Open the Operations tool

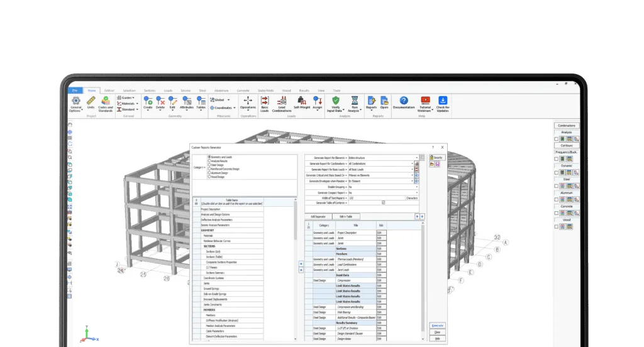click(248, 102)
